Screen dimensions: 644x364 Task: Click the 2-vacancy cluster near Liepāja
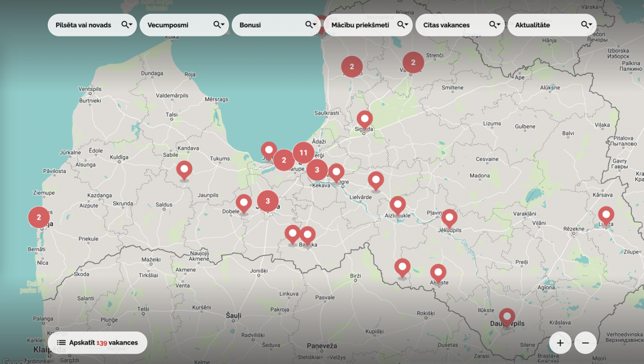(39, 217)
